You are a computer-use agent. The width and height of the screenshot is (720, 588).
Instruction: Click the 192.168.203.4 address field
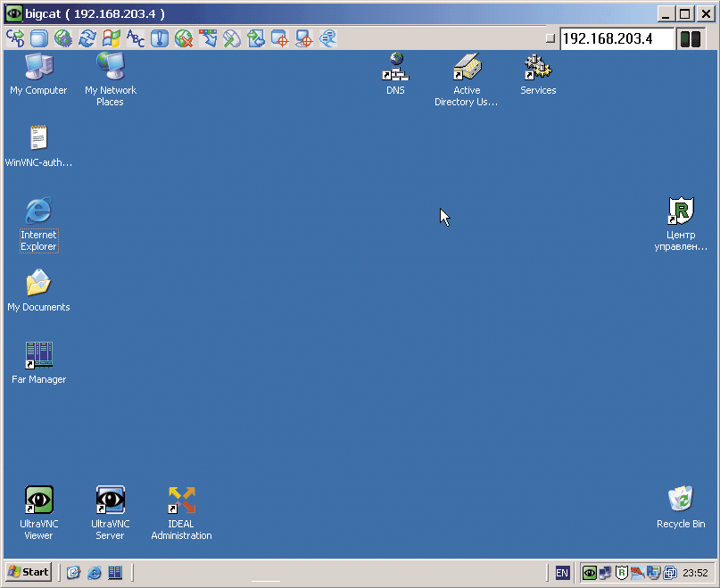617,38
